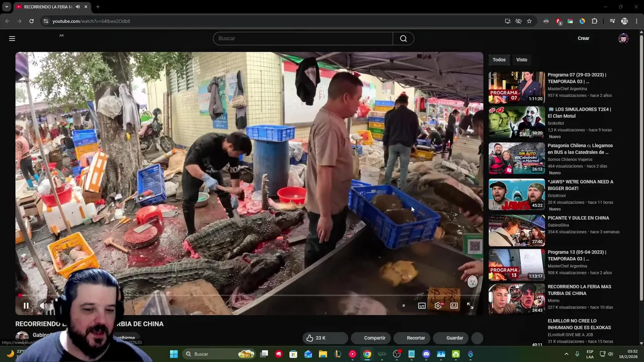Select the Todos filter chip
644x362 pixels.
(499, 59)
